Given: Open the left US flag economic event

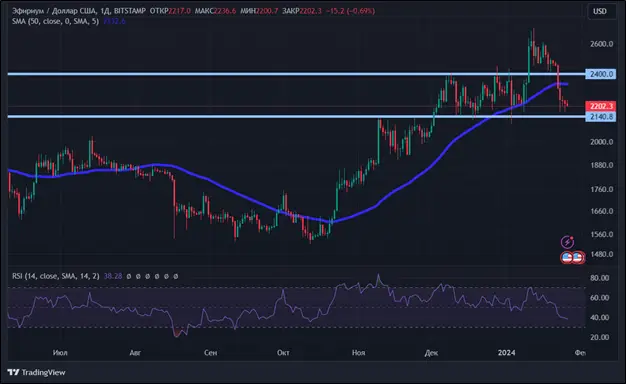Looking at the screenshot, I should coord(567,257).
